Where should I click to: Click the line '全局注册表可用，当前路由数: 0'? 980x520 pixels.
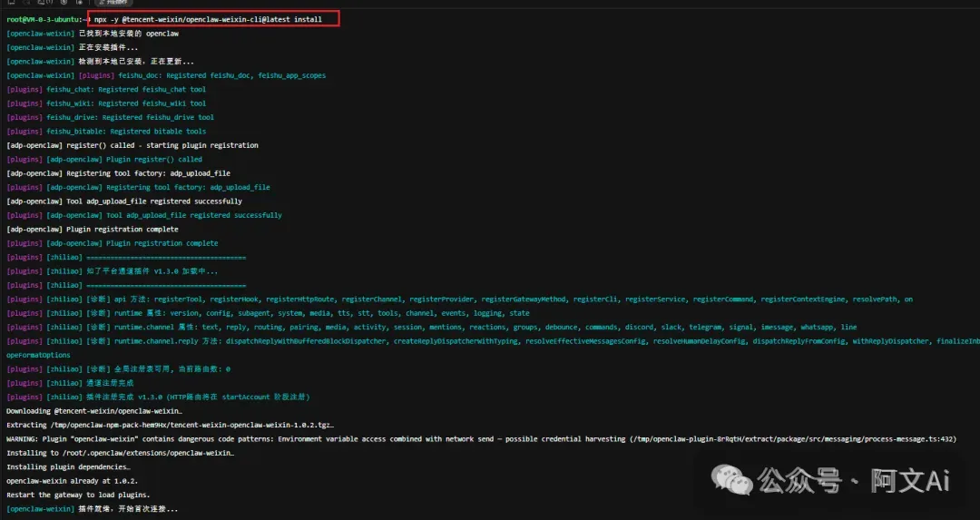pos(118,369)
